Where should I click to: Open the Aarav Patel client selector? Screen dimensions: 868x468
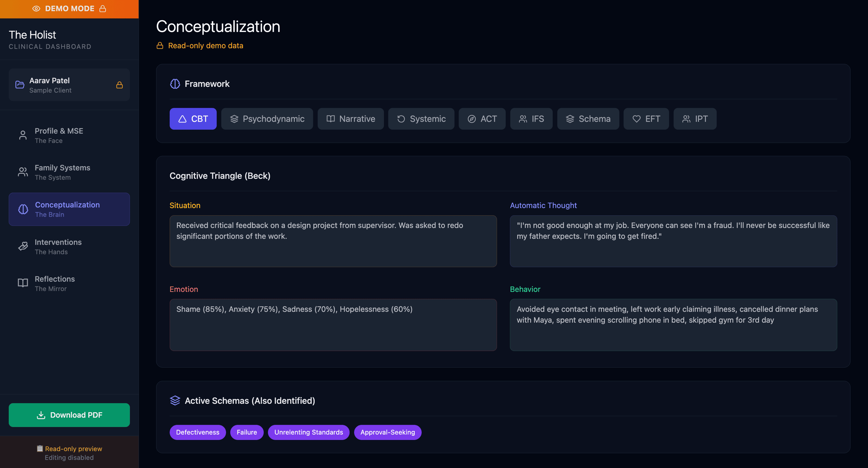[x=69, y=85]
